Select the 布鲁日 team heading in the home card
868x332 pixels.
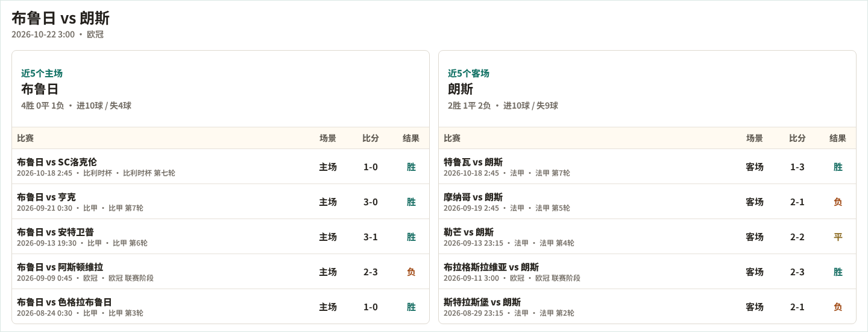[x=40, y=89]
